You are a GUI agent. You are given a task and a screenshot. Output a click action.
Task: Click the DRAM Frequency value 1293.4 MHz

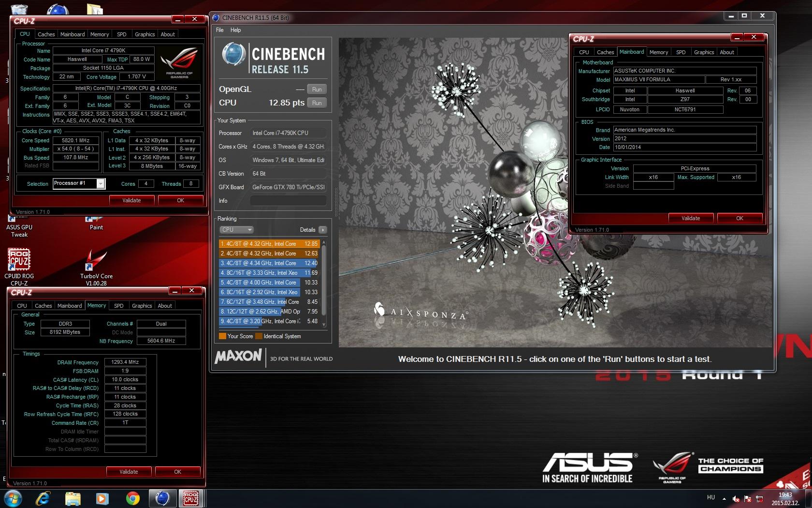[x=125, y=362]
